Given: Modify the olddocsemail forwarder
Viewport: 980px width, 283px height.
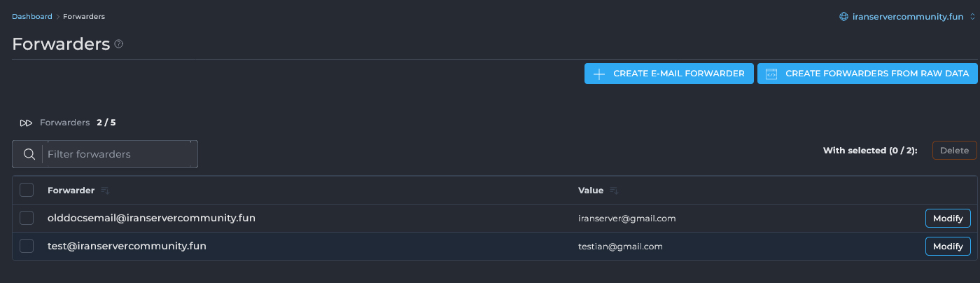Looking at the screenshot, I should pos(948,219).
